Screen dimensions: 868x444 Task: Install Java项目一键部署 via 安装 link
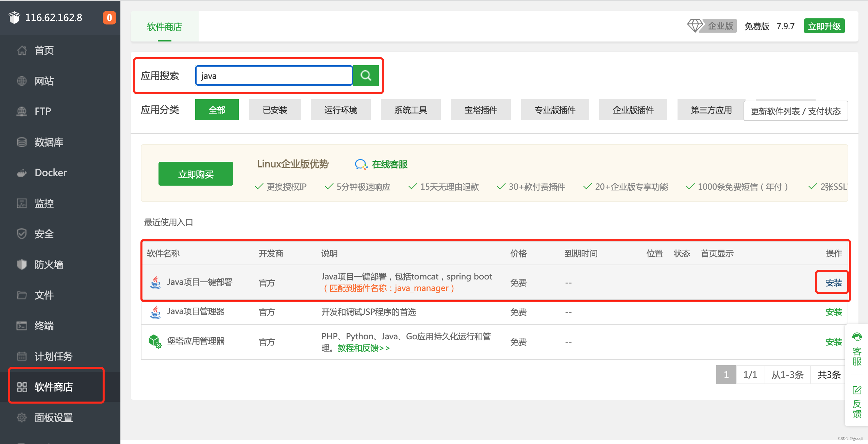834,283
